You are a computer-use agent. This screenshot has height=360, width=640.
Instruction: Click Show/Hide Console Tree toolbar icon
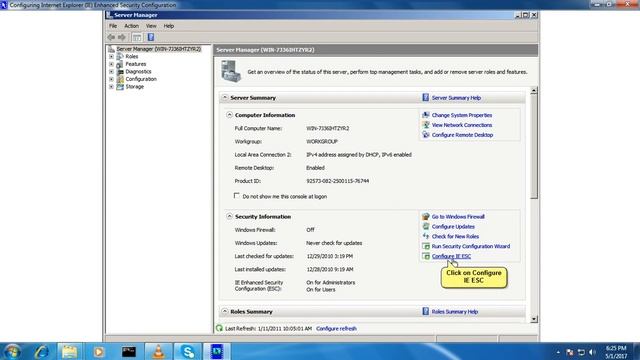(x=137, y=37)
